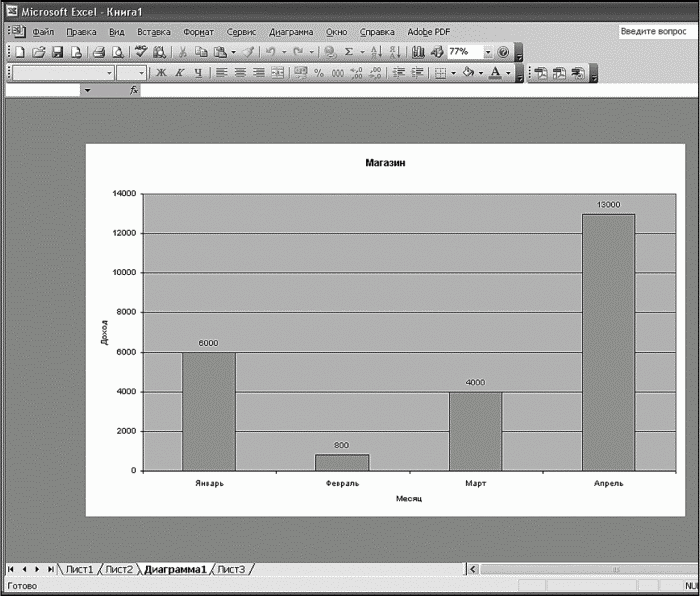Expand the Name Box dropdown arrow
The height and width of the screenshot is (596, 700).
(87, 91)
